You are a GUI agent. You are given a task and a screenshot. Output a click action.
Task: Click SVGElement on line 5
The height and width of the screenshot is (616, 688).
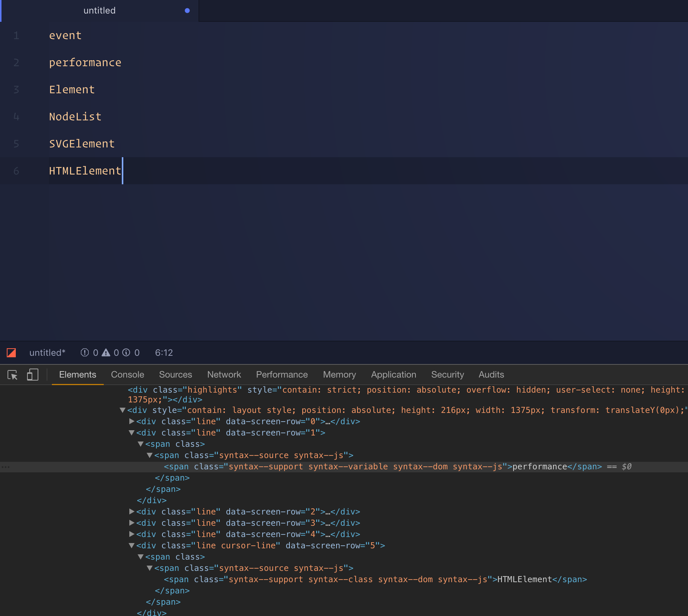(x=82, y=144)
